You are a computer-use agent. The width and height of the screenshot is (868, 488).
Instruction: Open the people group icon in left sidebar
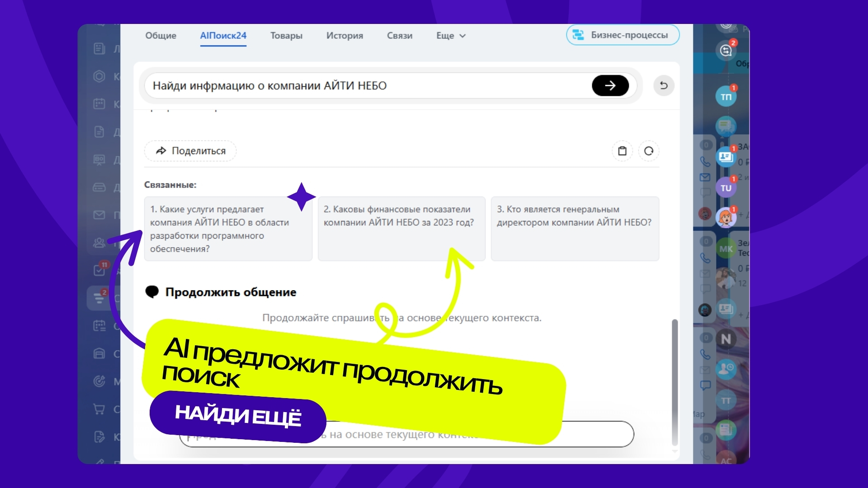pyautogui.click(x=99, y=243)
